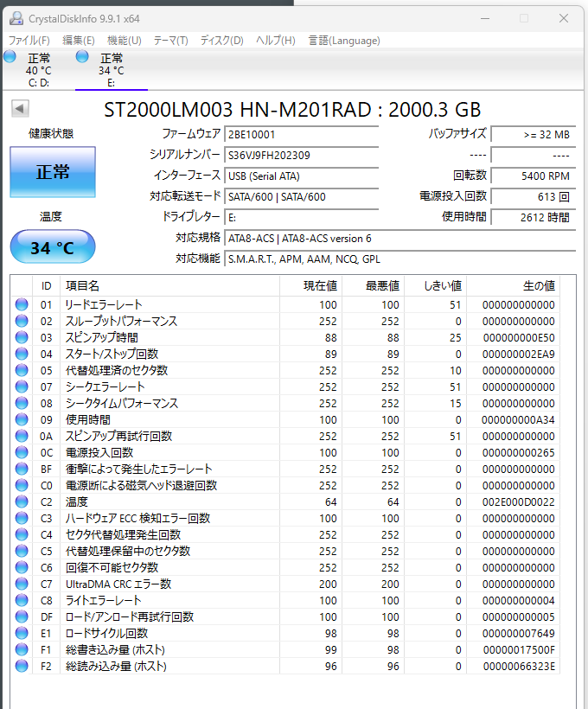Open the ファイル(F) menu
Screen dimensions: 588x709
point(29,41)
